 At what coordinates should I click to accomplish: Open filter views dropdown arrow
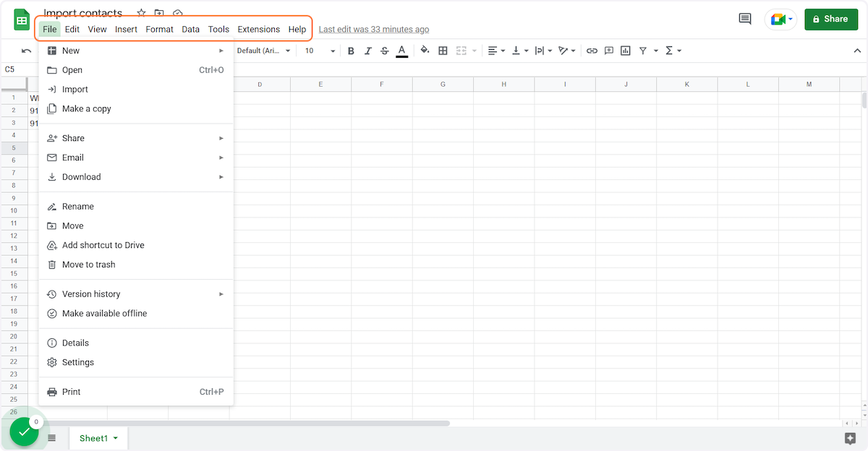tap(656, 51)
